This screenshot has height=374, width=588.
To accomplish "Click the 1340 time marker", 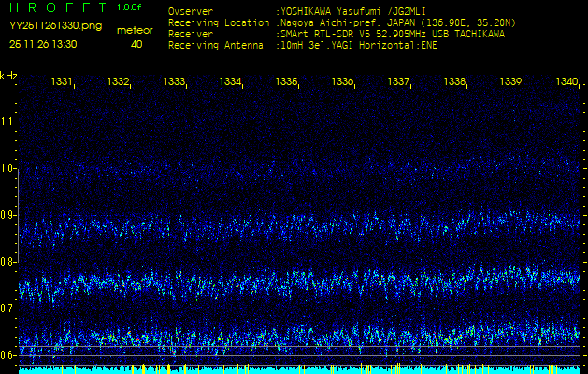I will [x=566, y=82].
